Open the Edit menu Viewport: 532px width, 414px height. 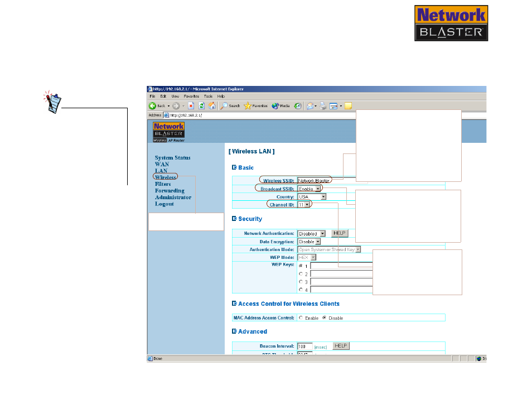tap(163, 97)
